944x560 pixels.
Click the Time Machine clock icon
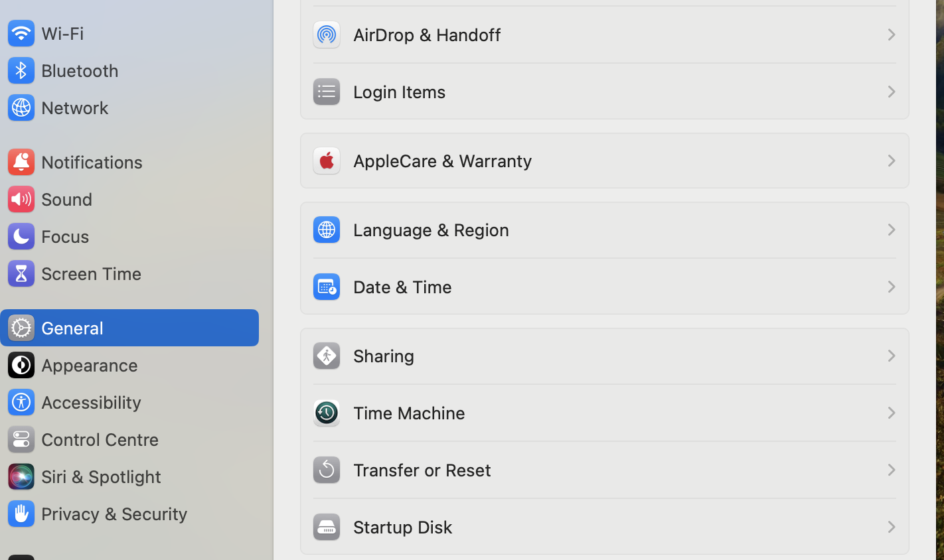click(326, 413)
